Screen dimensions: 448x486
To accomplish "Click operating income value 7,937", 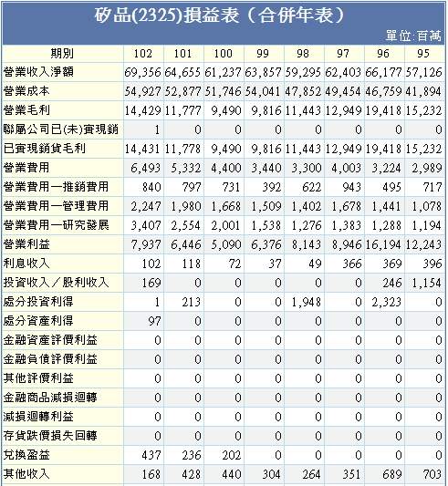I will click(145, 245).
